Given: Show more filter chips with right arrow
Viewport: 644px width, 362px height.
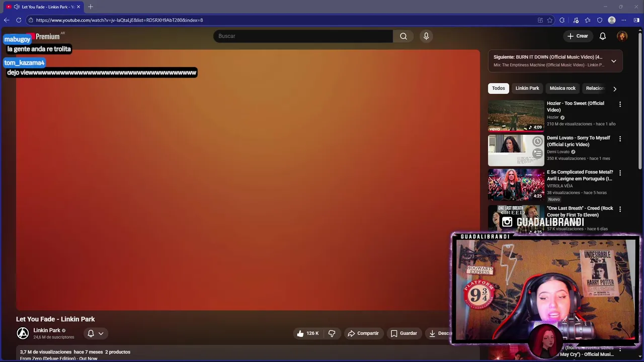Looking at the screenshot, I should point(614,89).
